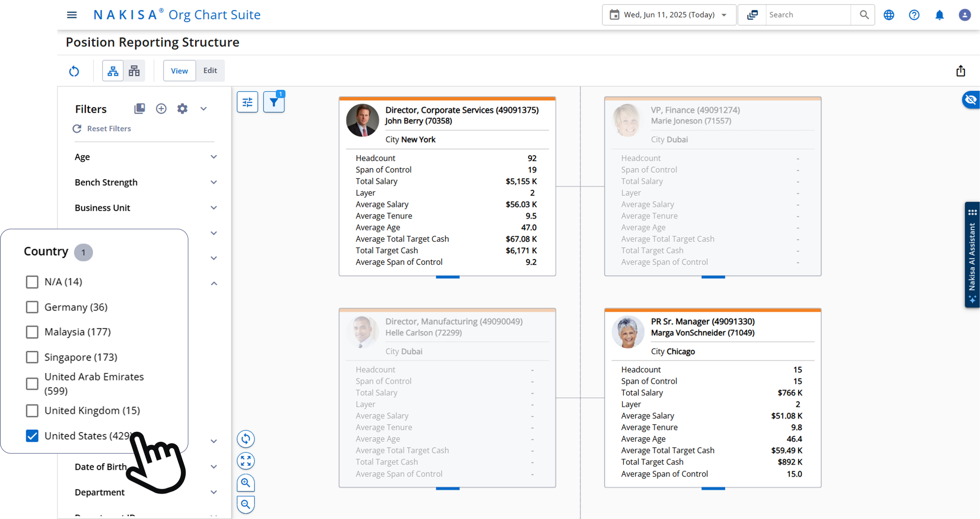Toggle the filter funnel icon

(274, 102)
